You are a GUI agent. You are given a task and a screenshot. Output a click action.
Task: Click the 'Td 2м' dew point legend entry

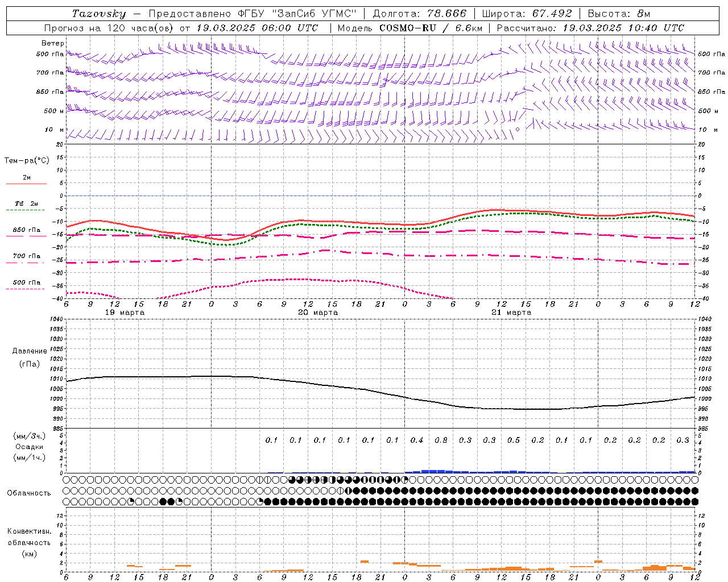tap(26, 203)
